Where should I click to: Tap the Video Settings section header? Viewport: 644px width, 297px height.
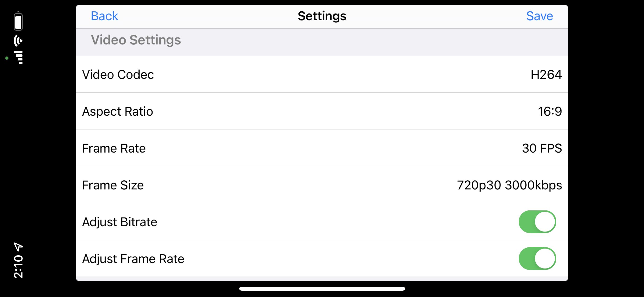tap(136, 40)
